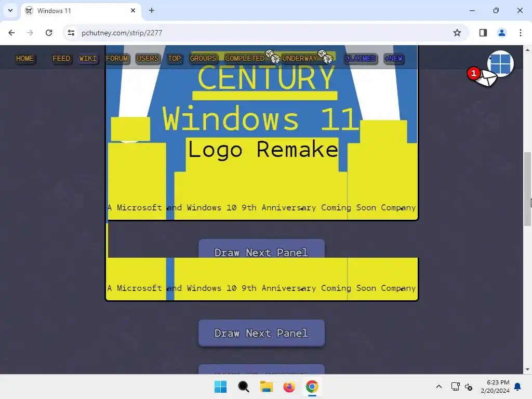The image size is (532, 399).
Task: Open network status tray icon
Action: 455,387
